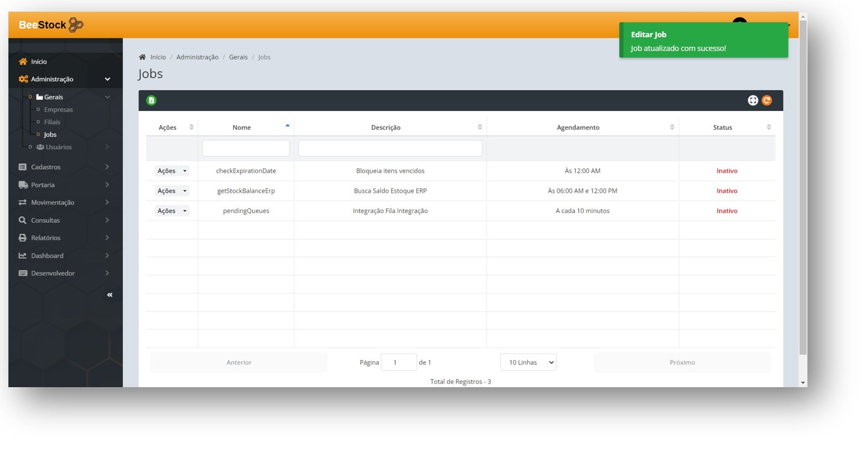
Task: Click the Nome filter input field
Action: click(x=246, y=148)
